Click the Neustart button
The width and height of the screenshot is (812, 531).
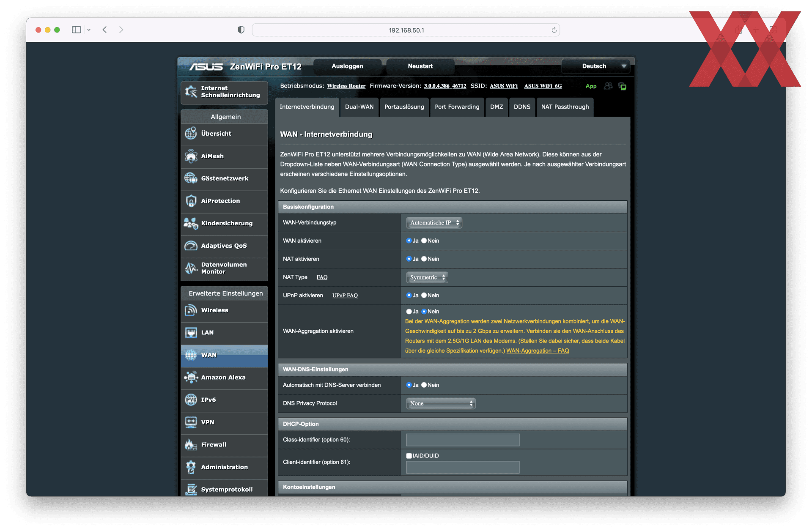coord(420,66)
